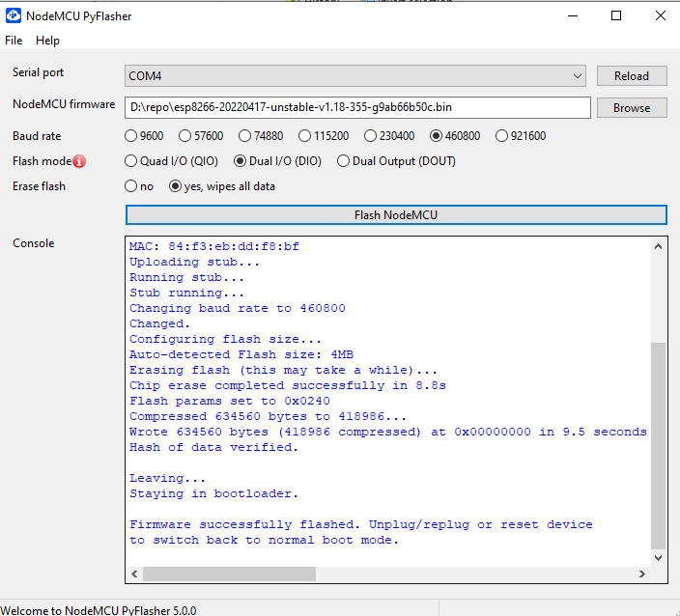Click the 'Uploading stub...' console line
This screenshot has height=616, width=680.
click(x=194, y=262)
